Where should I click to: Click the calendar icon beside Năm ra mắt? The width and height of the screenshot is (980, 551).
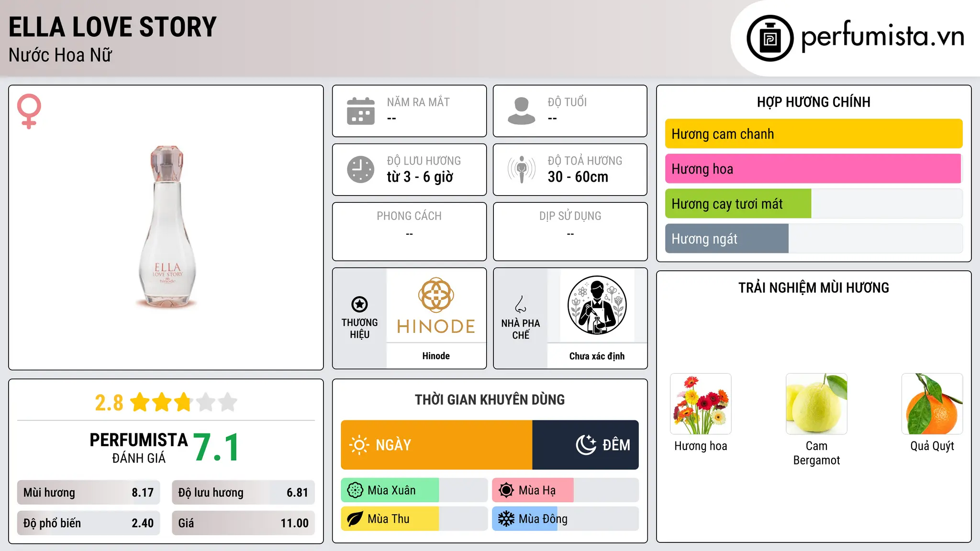pos(361,111)
